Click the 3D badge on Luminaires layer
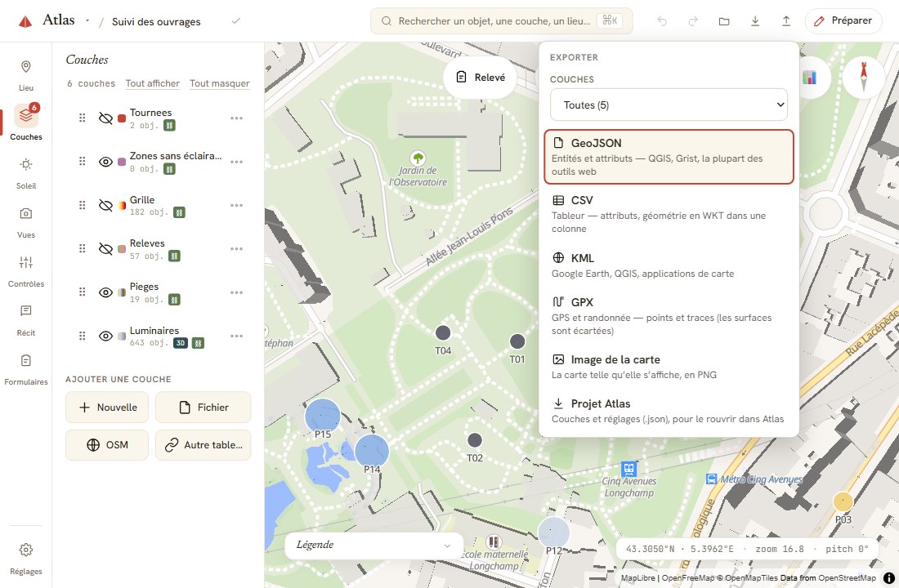The image size is (899, 588). point(181,343)
